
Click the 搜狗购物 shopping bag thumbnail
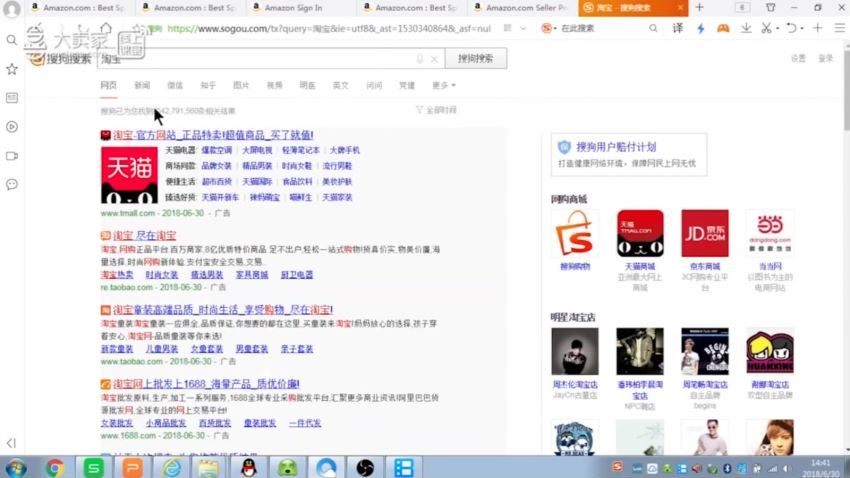(x=575, y=233)
